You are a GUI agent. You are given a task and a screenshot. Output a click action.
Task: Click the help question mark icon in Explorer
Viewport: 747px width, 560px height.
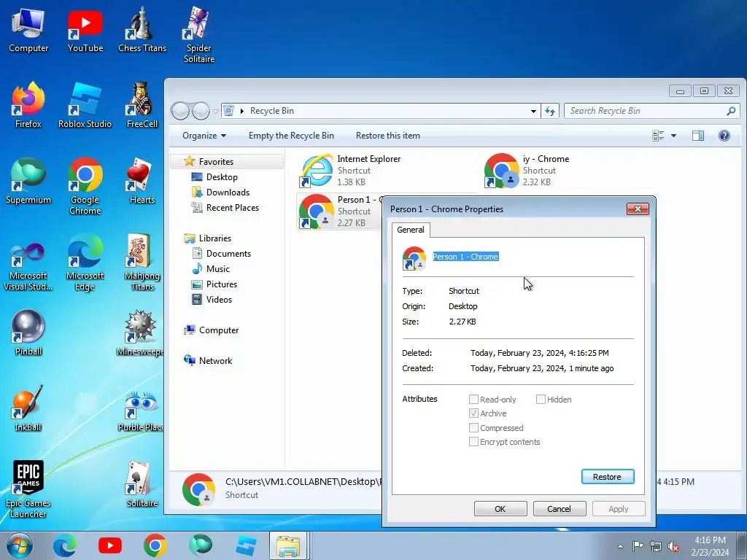pos(724,136)
